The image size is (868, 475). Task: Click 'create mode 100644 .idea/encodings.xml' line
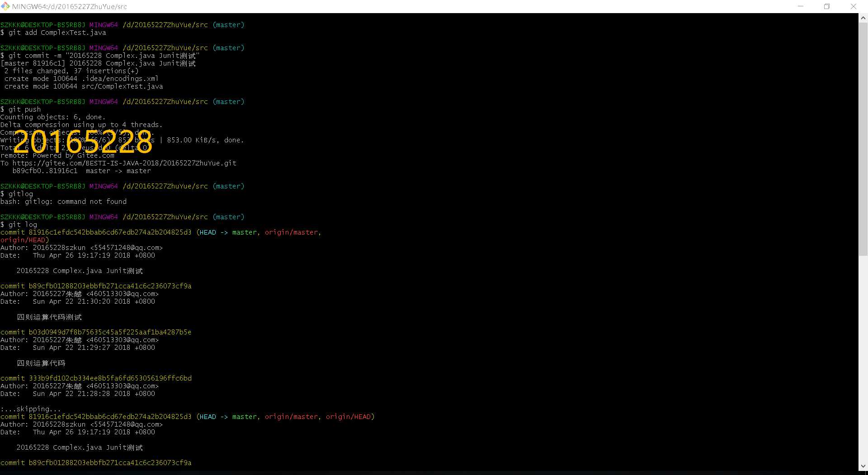click(81, 79)
